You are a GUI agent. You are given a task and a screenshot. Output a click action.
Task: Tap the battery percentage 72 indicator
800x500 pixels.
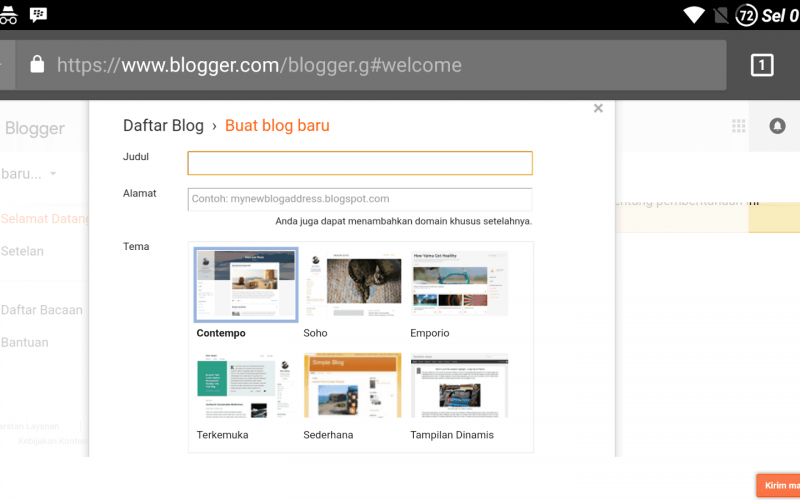(x=746, y=16)
